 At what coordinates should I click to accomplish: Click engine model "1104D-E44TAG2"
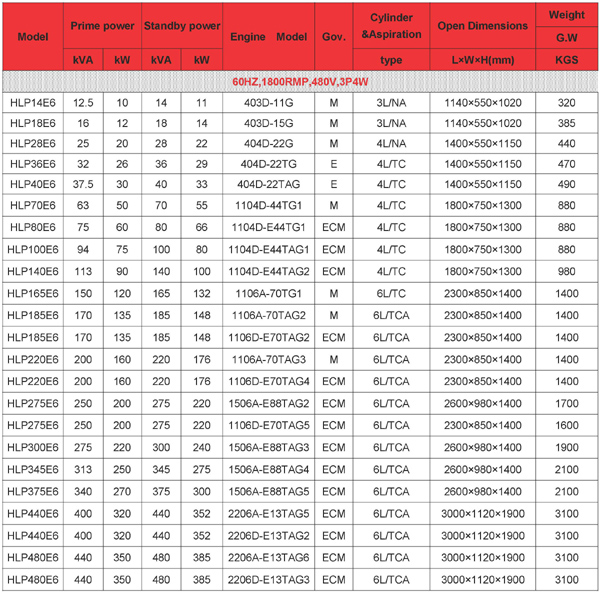point(269,271)
